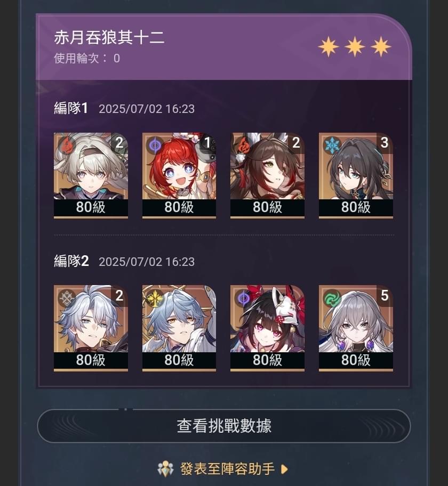Viewport: 448px width, 486px height.
Task: Click the 編隊2 team label
Action: [x=71, y=261]
